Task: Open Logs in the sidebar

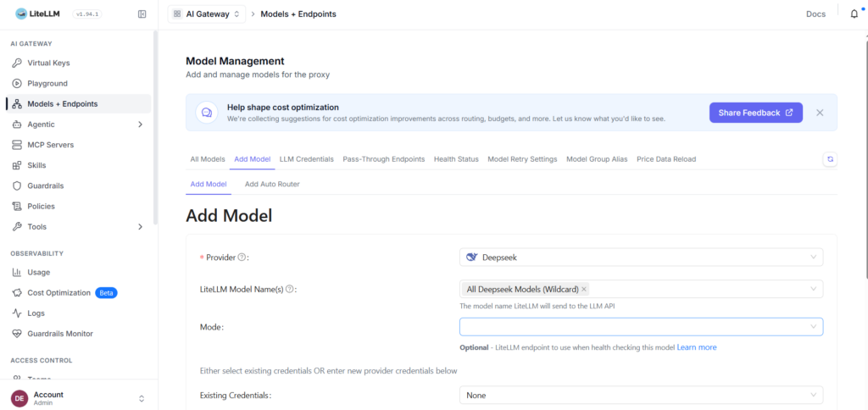Action: [x=79, y=313]
